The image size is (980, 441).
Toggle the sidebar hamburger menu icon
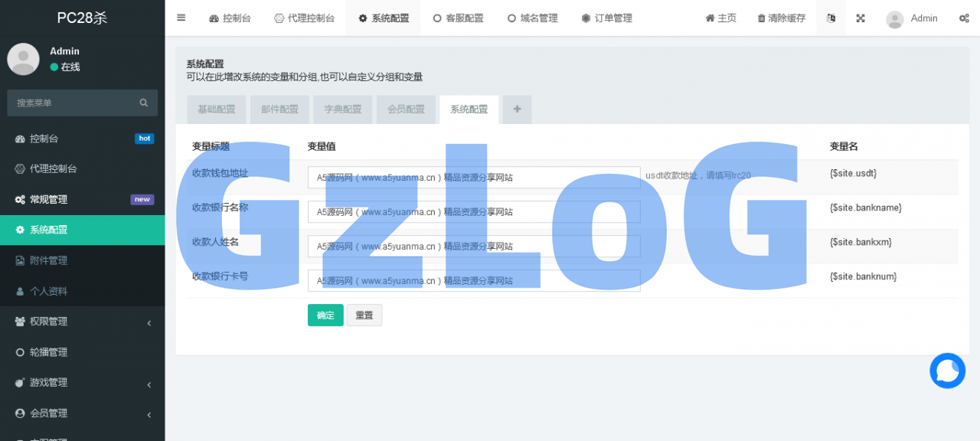pos(181,18)
